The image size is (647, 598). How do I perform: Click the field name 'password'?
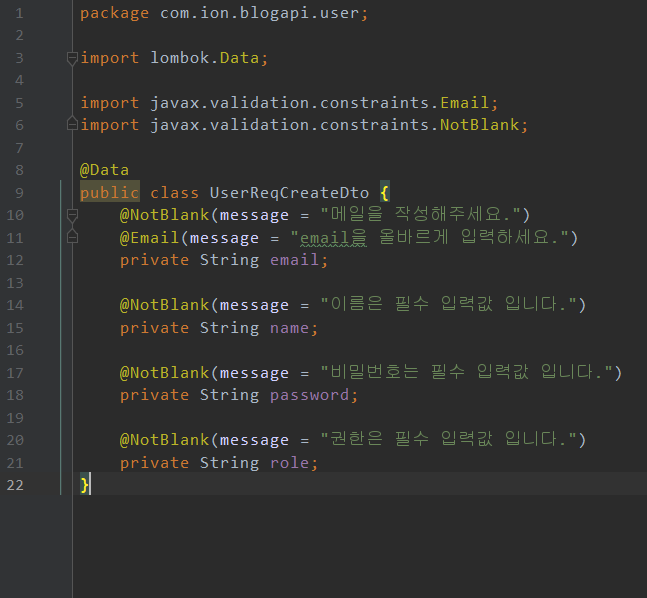309,395
